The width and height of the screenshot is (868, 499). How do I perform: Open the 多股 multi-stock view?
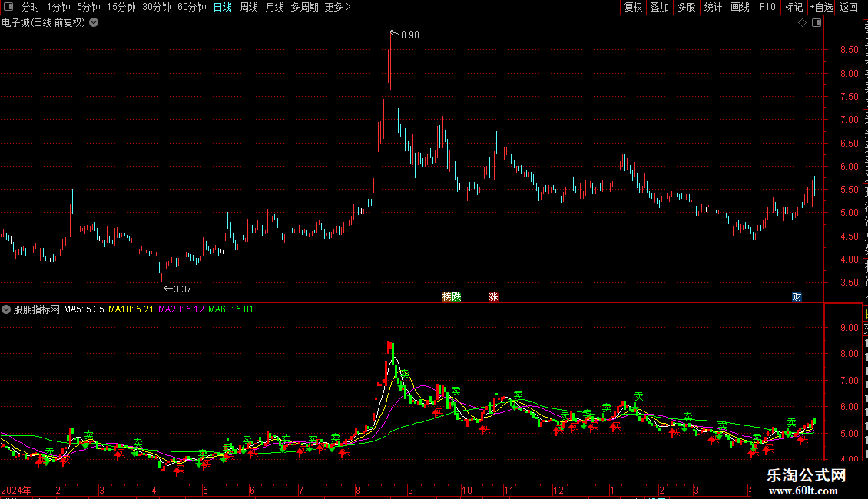pyautogui.click(x=686, y=7)
